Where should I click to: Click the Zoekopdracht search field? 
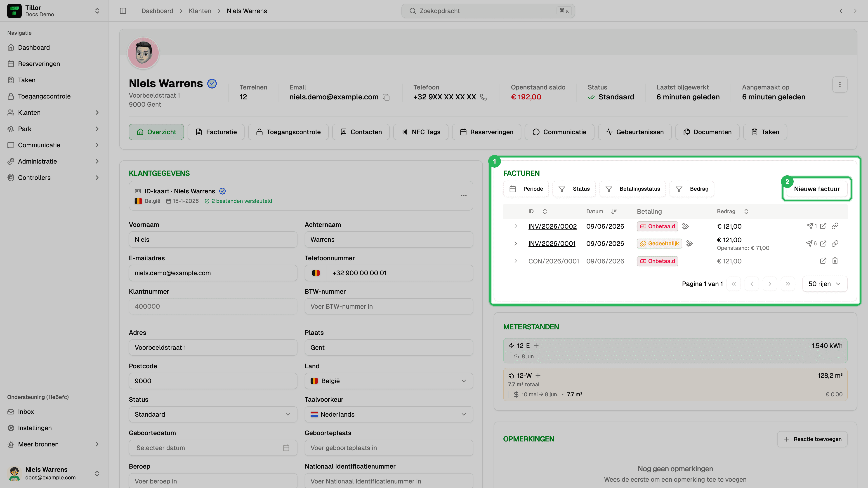(488, 11)
